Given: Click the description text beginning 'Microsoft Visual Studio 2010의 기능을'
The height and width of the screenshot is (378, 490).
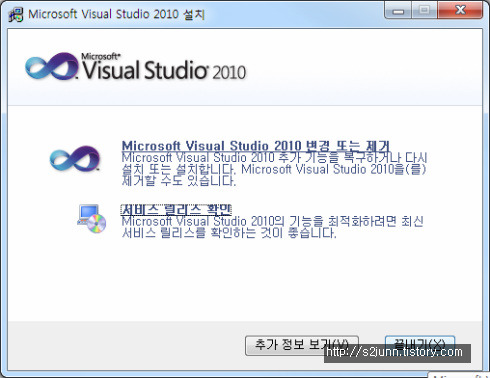Looking at the screenshot, I should pos(272,227).
